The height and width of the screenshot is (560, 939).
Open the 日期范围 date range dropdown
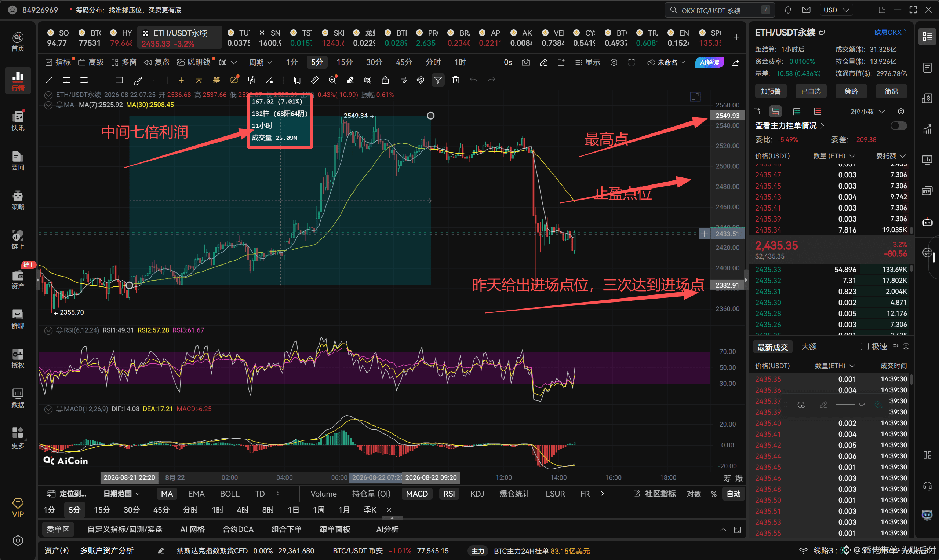(121, 494)
